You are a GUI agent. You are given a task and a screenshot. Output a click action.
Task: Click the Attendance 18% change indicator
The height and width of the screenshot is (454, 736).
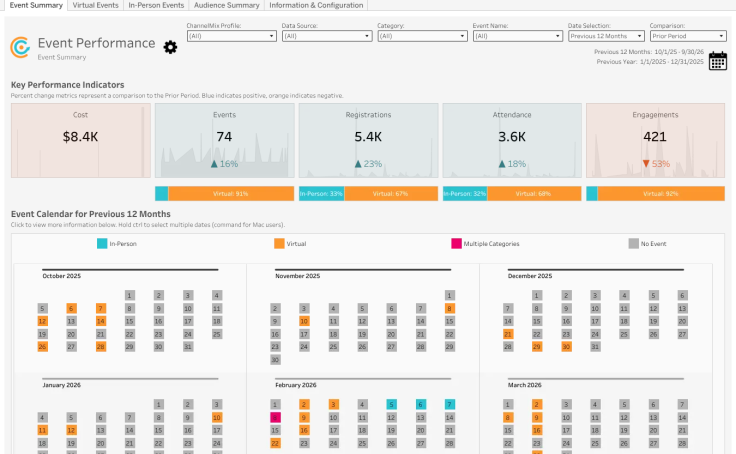[512, 164]
